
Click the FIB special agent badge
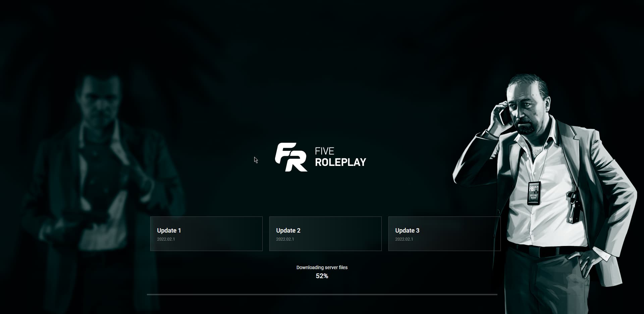pos(534,193)
